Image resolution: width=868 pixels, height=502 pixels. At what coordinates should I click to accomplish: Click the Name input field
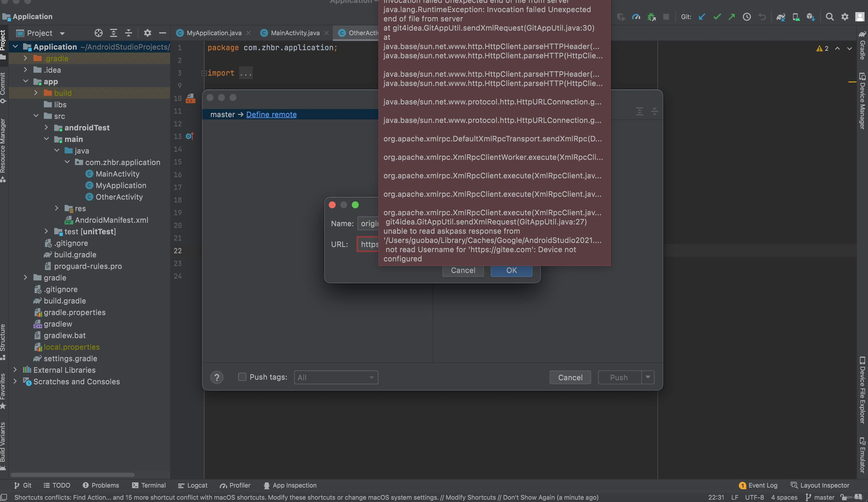point(368,224)
